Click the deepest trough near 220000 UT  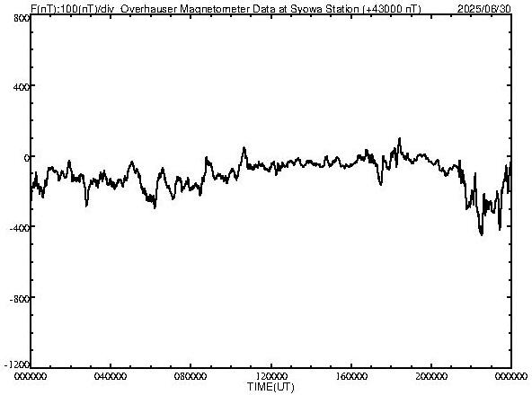pos(482,234)
